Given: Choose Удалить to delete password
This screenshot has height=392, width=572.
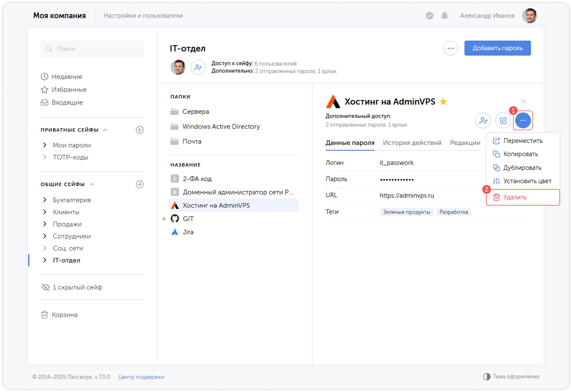Looking at the screenshot, I should [x=523, y=197].
